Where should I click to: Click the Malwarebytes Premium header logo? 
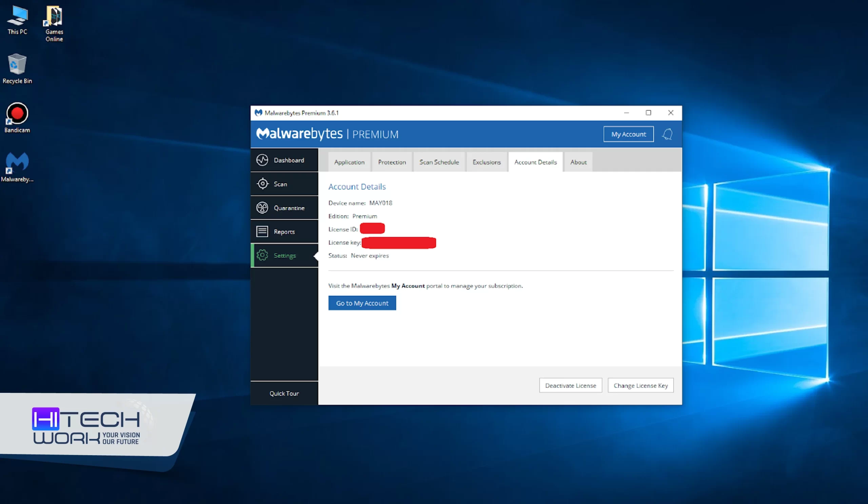click(327, 134)
